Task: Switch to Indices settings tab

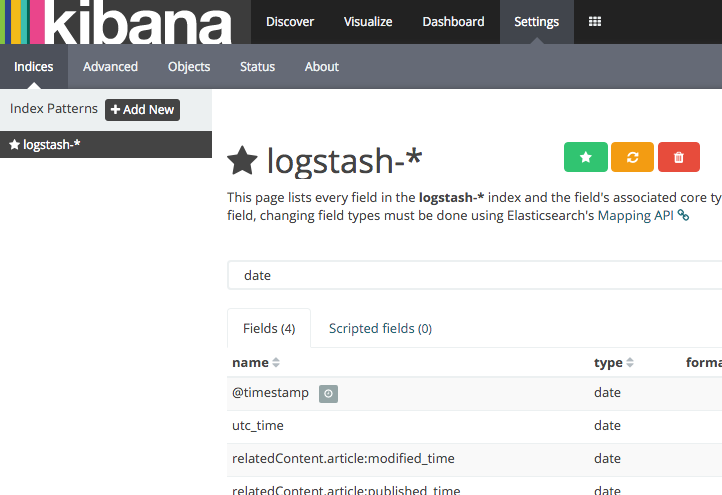Action: (34, 66)
